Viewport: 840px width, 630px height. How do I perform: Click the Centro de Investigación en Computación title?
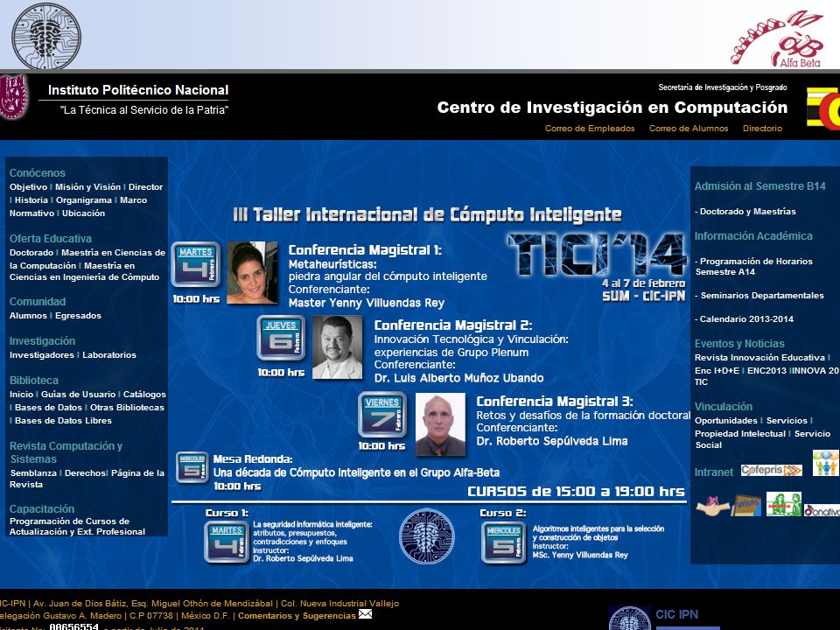click(612, 107)
